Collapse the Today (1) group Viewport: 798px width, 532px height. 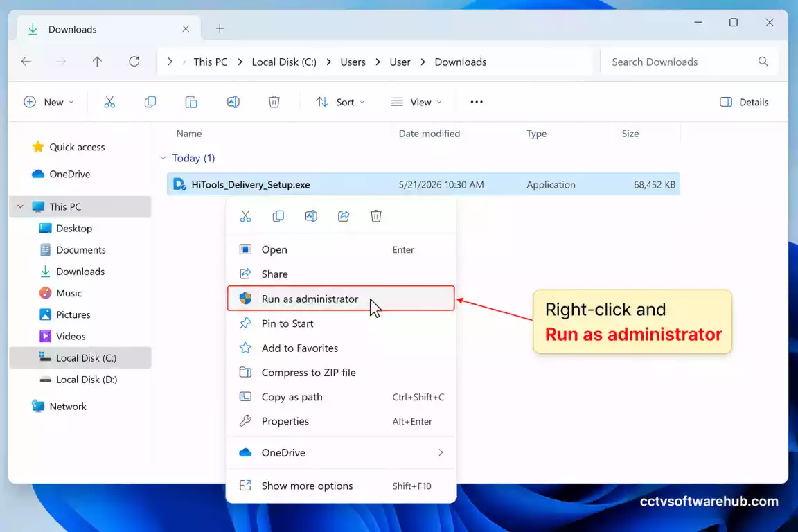[x=163, y=158]
